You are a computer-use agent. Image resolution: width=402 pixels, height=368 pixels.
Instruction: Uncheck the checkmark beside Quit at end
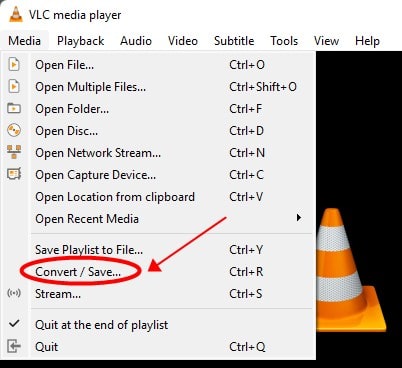[x=14, y=323]
